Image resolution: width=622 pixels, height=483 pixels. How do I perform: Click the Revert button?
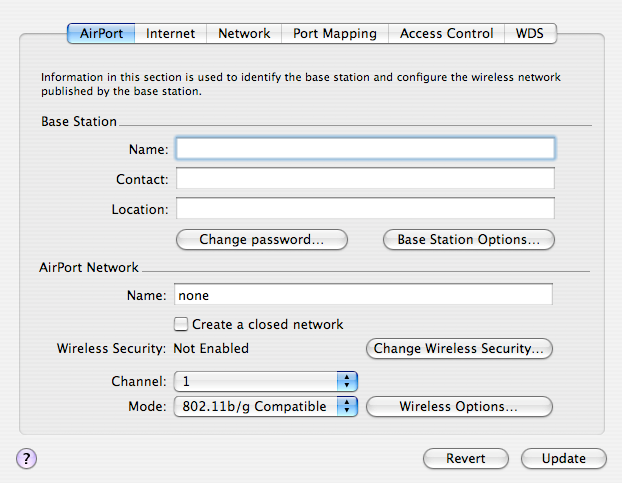[x=466, y=458]
